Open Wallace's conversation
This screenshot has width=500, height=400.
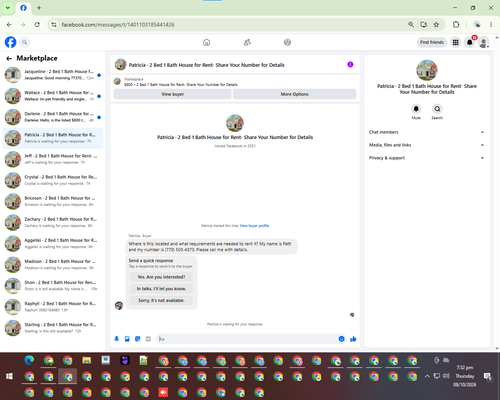click(53, 96)
